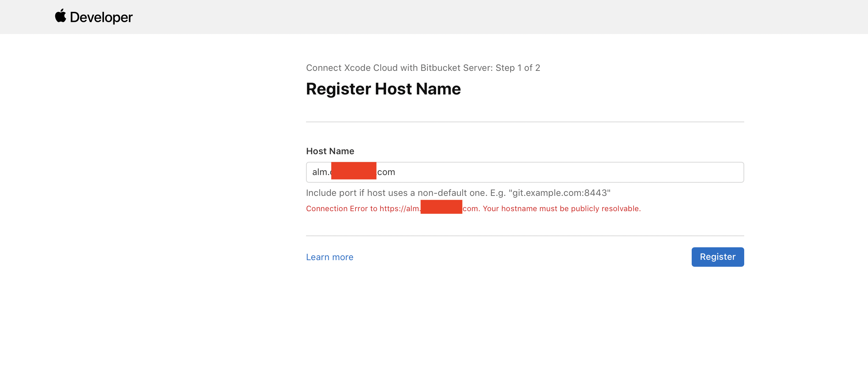This screenshot has width=868, height=389.
Task: Click into the Host Name input field
Action: 525,172
